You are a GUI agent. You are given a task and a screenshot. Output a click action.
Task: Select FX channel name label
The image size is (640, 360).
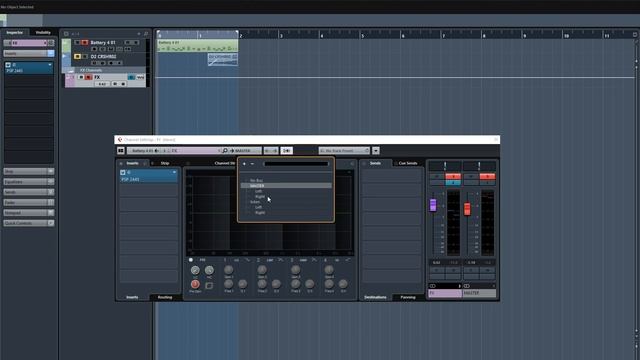point(445,293)
